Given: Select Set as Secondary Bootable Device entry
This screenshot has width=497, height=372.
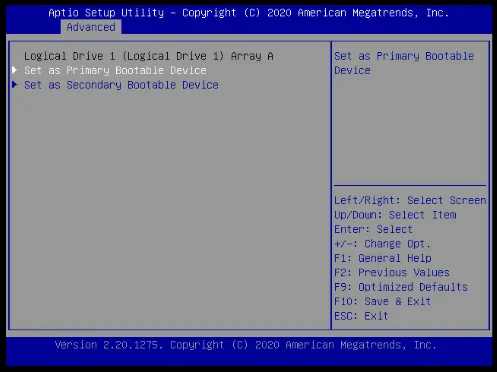Looking at the screenshot, I should point(121,85).
